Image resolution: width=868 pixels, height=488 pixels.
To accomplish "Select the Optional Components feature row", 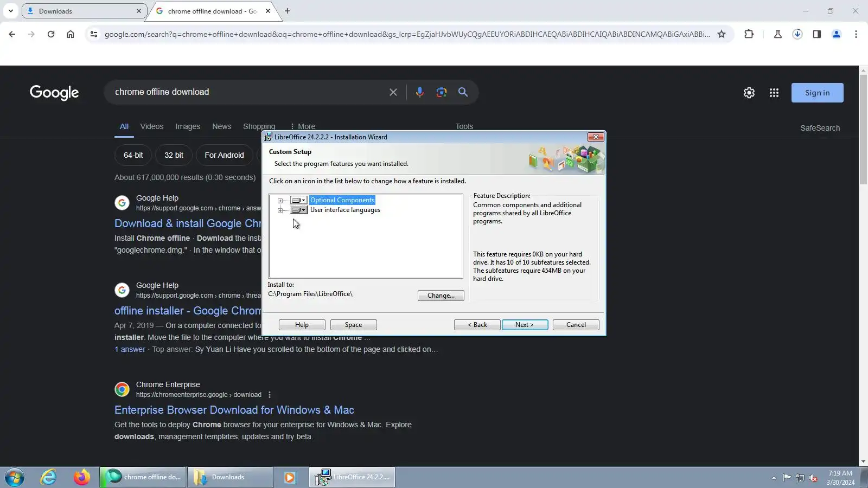I will tap(342, 200).
